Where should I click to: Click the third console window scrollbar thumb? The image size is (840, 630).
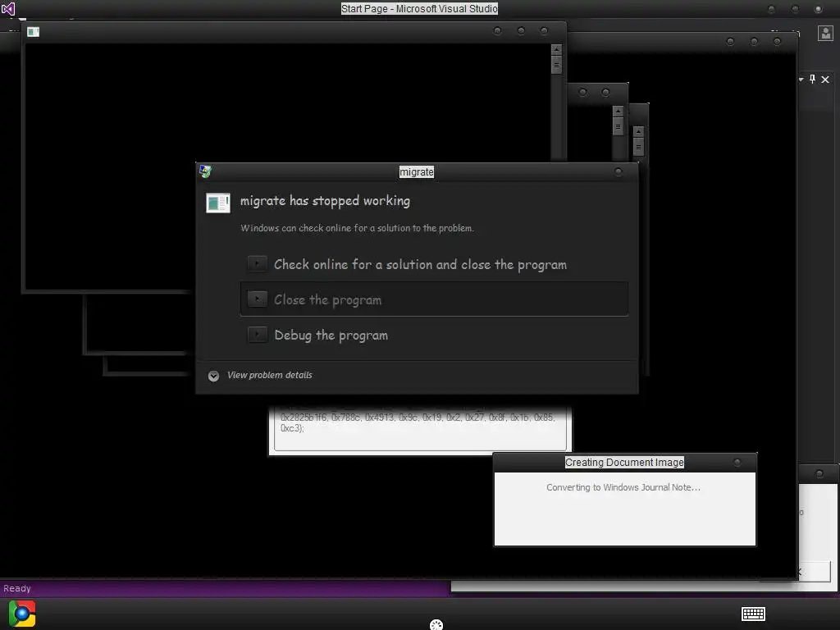[x=638, y=146]
